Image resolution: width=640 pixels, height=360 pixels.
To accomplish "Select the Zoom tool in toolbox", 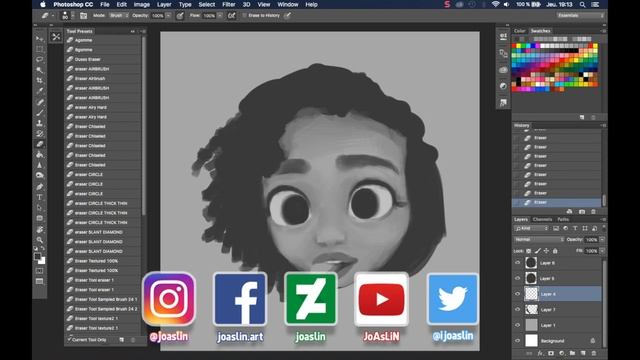I will (x=40, y=240).
